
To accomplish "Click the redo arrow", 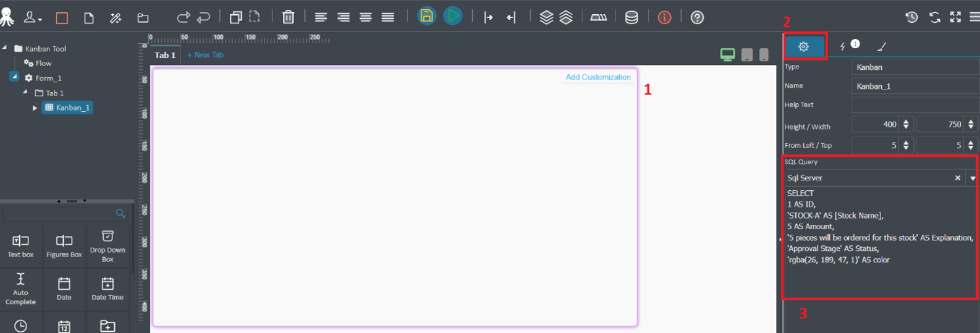I will [x=184, y=17].
